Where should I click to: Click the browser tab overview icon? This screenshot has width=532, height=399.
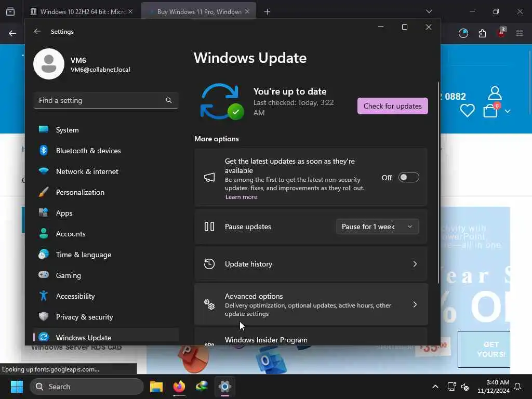point(10,11)
